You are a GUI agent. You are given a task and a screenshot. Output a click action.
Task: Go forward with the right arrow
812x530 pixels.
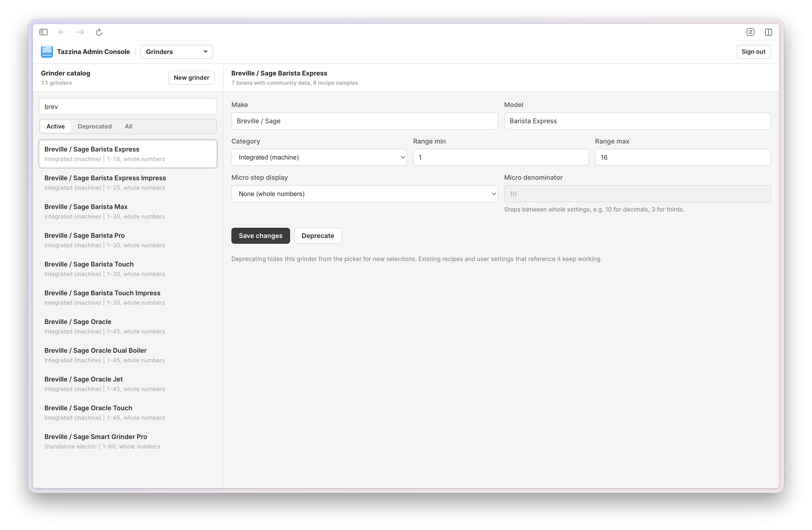tap(80, 32)
